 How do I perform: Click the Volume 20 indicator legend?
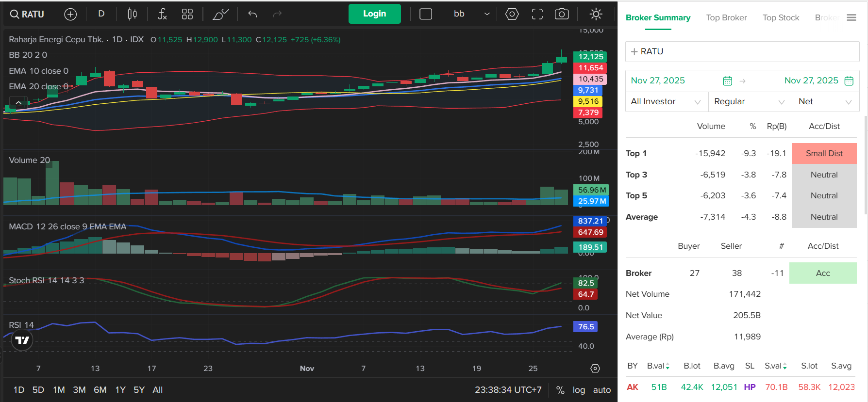(x=30, y=160)
